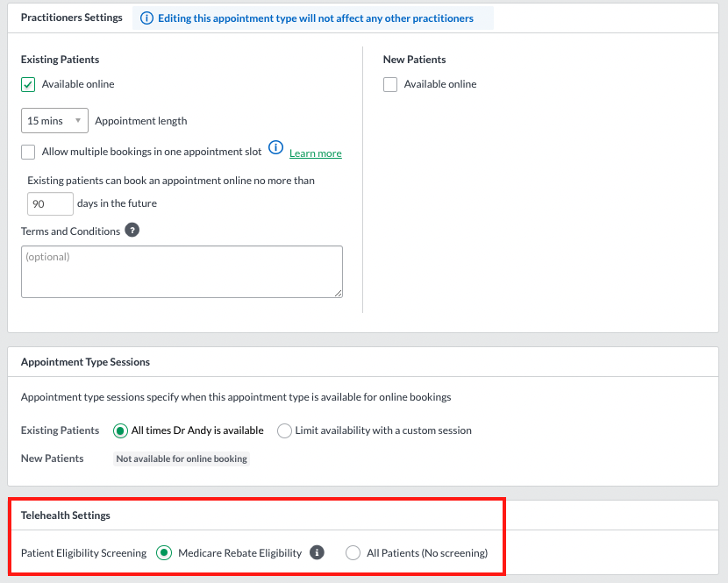
Task: Click the Patient Eligibility Screening label
Action: point(83,553)
